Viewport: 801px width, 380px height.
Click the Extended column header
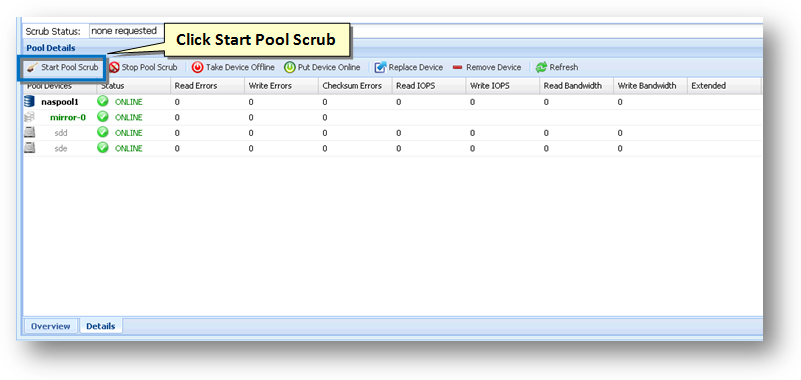724,86
